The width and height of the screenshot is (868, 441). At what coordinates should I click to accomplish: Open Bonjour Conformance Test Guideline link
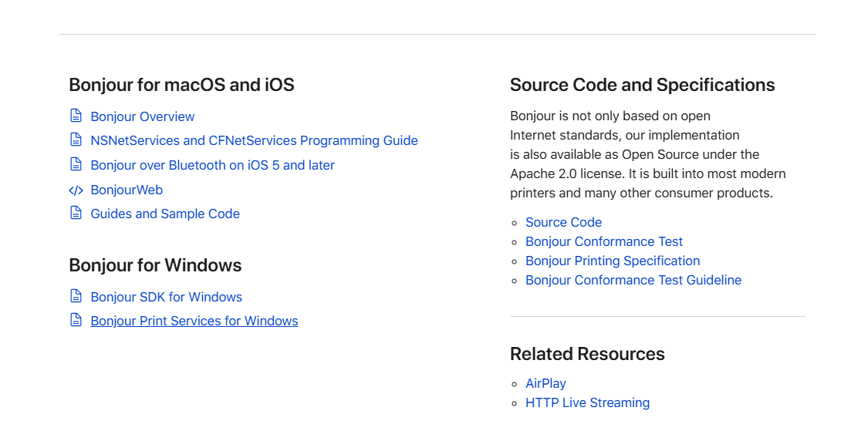[x=633, y=280]
